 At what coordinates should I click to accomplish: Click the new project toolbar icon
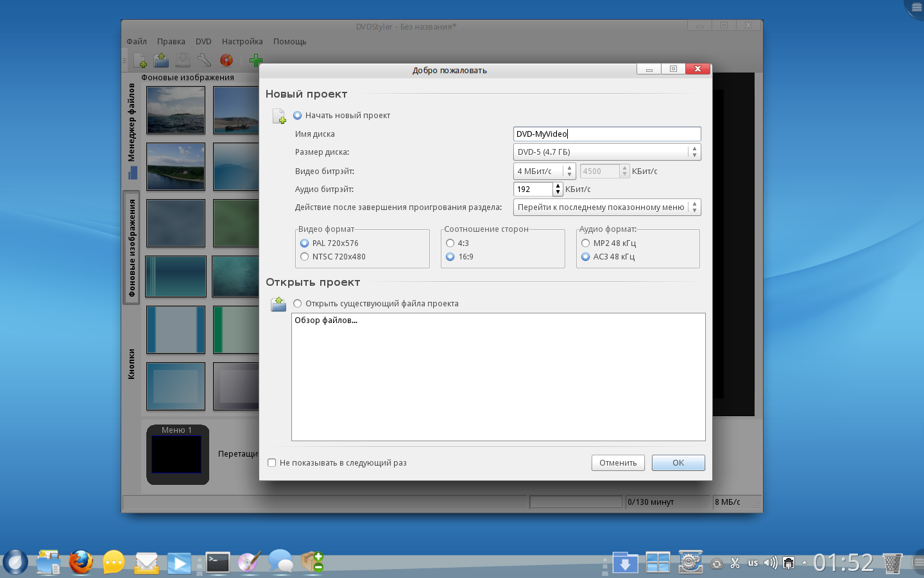tap(140, 60)
